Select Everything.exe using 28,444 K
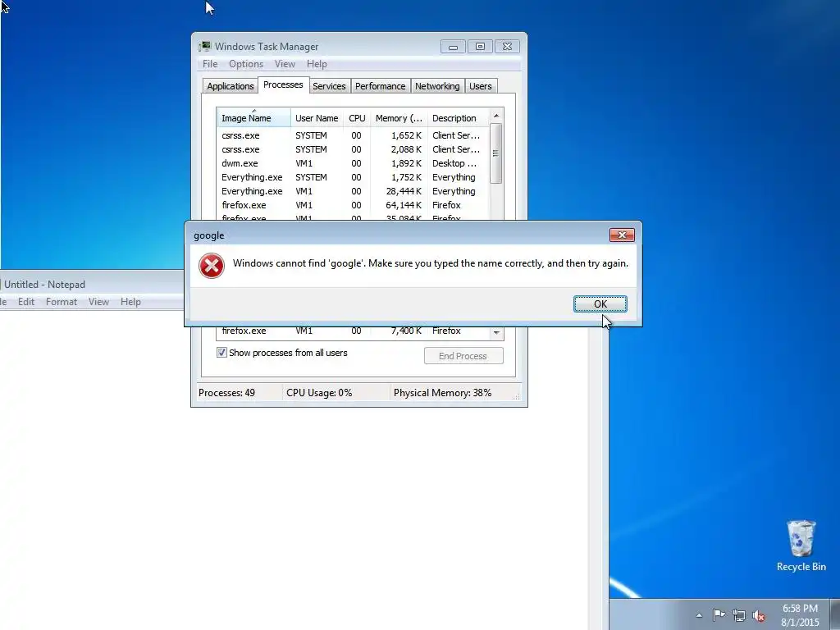The width and height of the screenshot is (840, 630). (x=353, y=191)
